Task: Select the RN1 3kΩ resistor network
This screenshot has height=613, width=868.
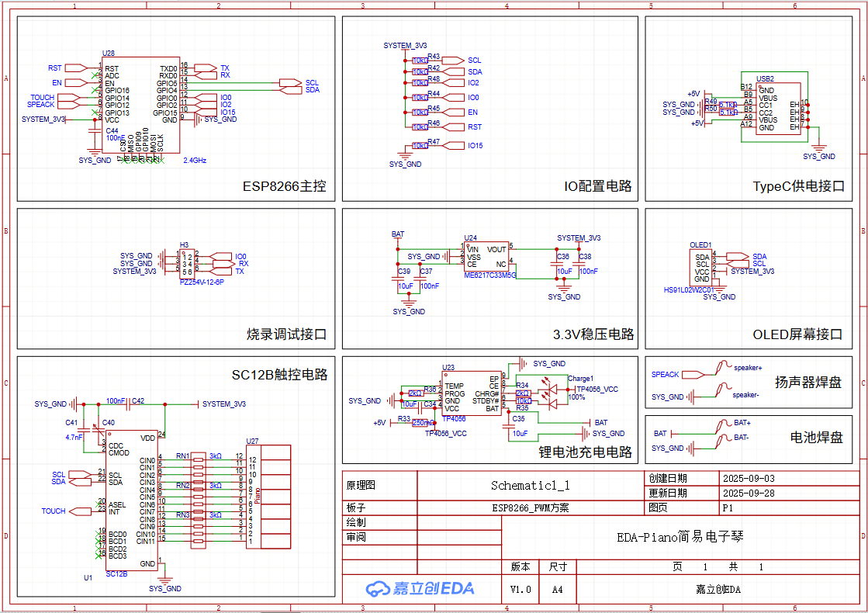Action: (x=199, y=464)
